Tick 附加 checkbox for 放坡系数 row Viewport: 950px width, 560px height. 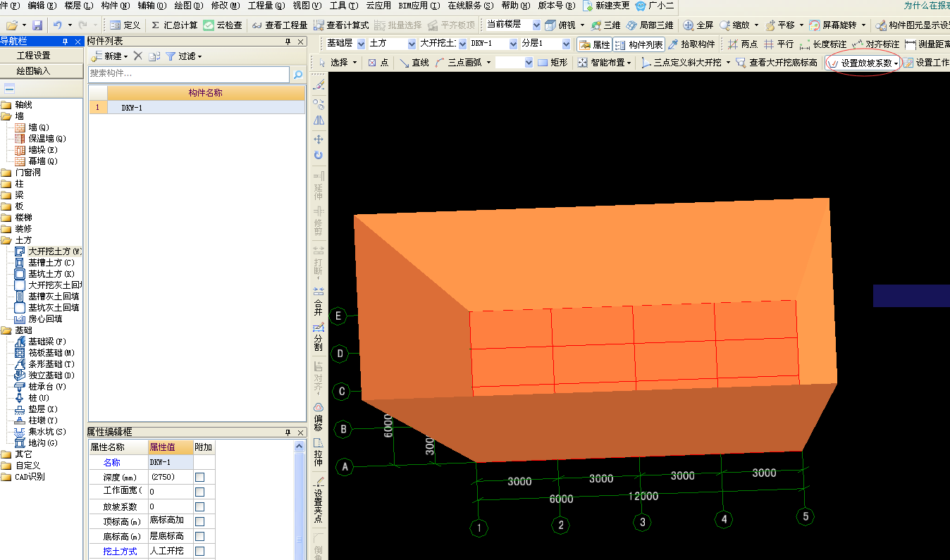(x=200, y=506)
